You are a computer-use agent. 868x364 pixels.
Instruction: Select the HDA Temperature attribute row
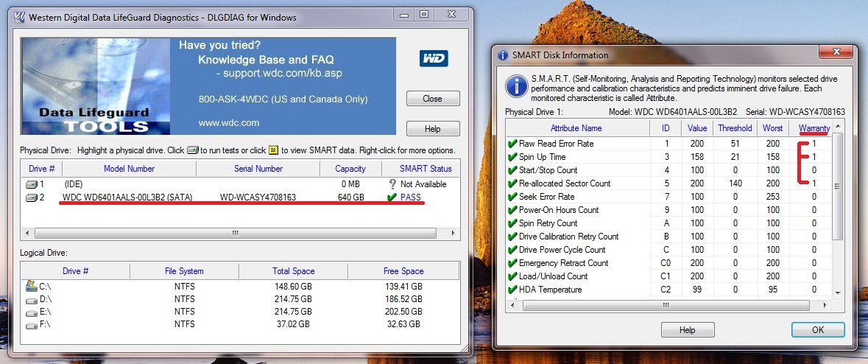click(668, 290)
